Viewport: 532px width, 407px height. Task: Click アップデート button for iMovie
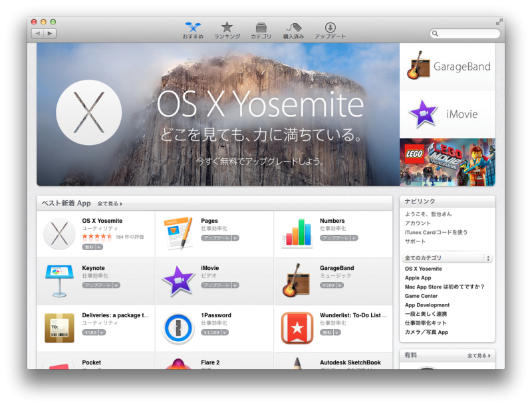pyautogui.click(x=216, y=285)
